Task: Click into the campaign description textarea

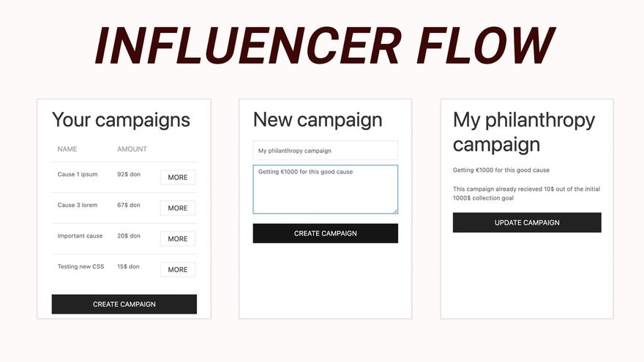Action: 326,189
